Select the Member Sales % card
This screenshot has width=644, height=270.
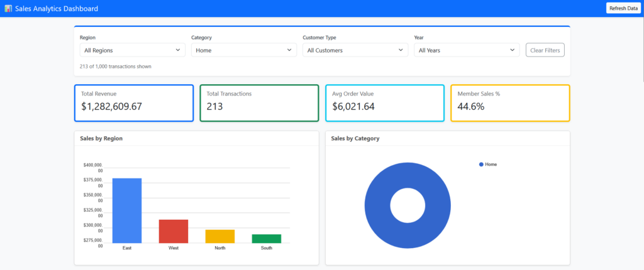(511, 103)
